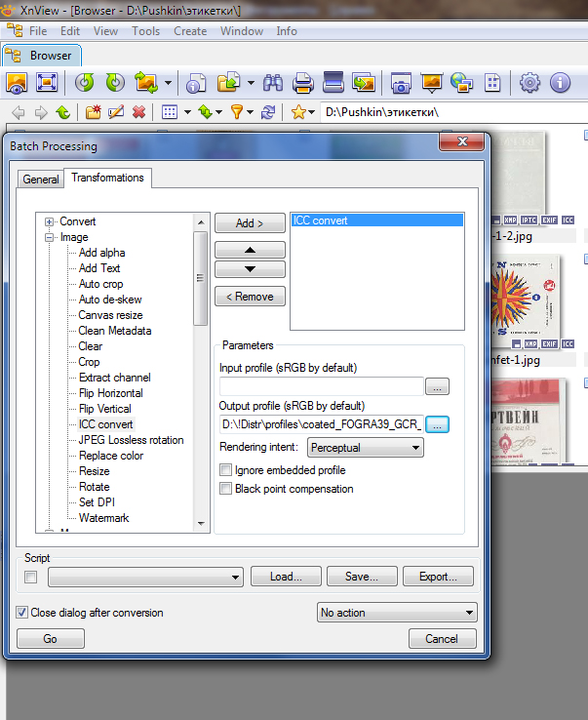Browse for the Input profile file
588x720 pixels.
pos(437,386)
